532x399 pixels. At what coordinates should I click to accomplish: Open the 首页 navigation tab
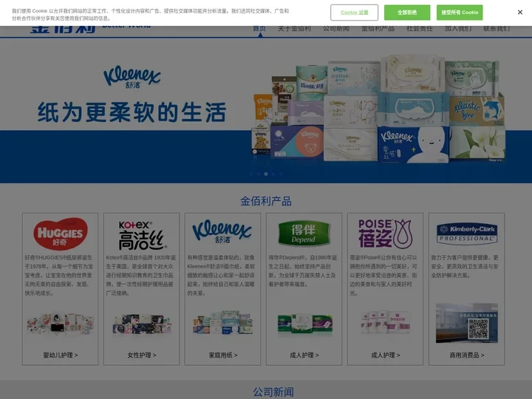point(259,29)
